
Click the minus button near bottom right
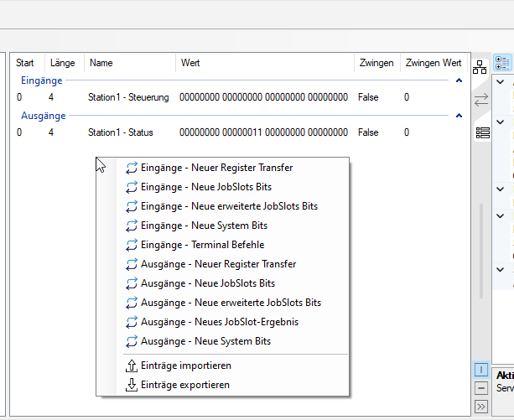(x=480, y=388)
